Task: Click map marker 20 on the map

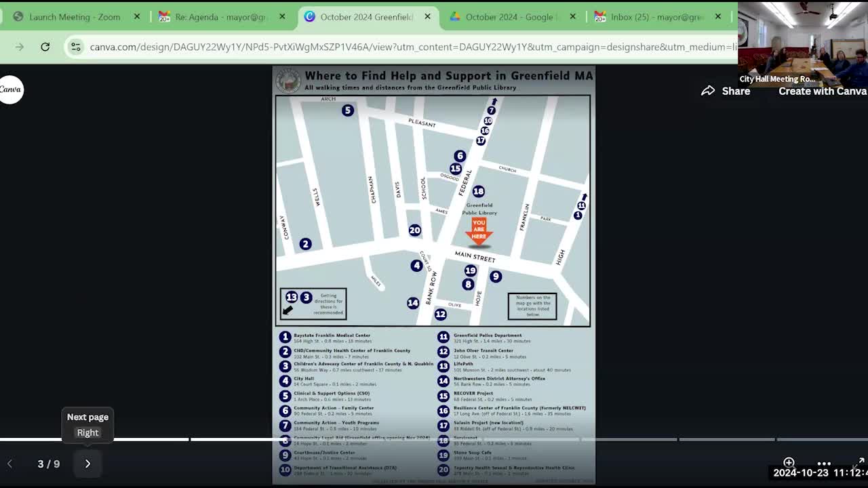Action: [x=414, y=230]
